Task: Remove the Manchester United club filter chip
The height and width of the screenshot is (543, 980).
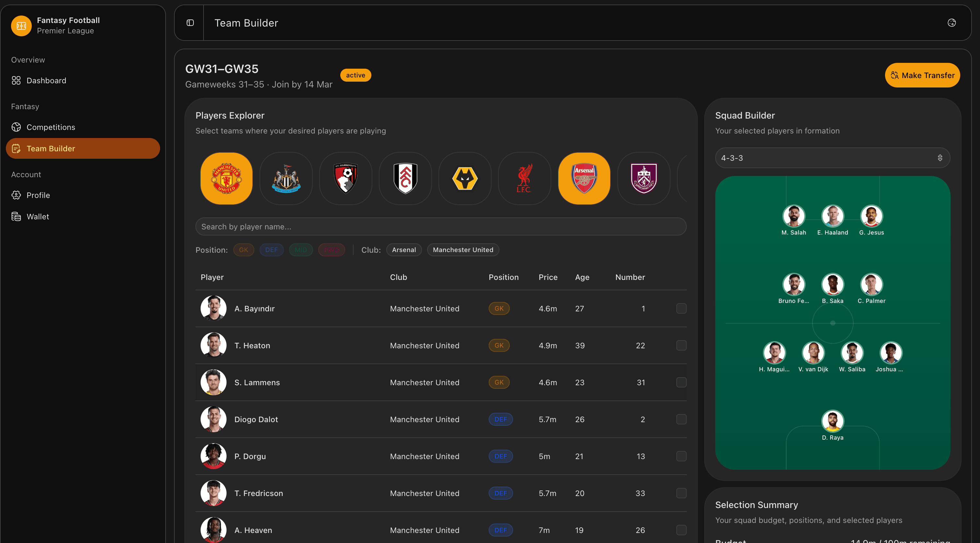Action: pos(463,250)
